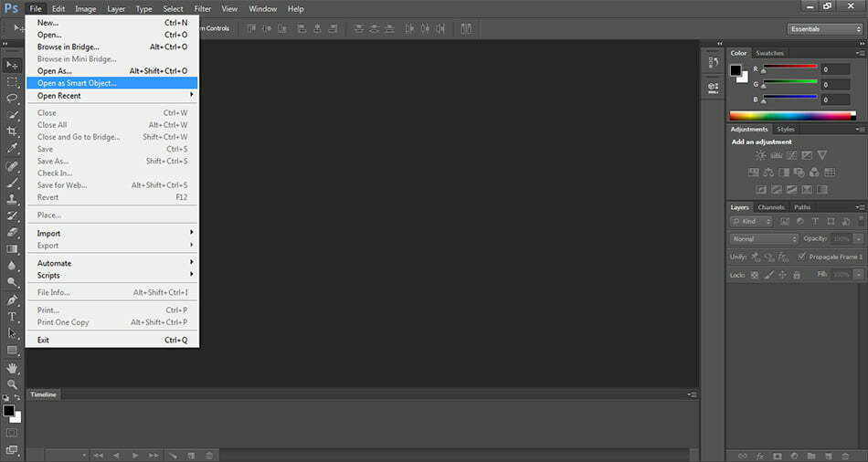Image resolution: width=868 pixels, height=462 pixels.
Task: Select the Gradient tool
Action: tap(12, 249)
